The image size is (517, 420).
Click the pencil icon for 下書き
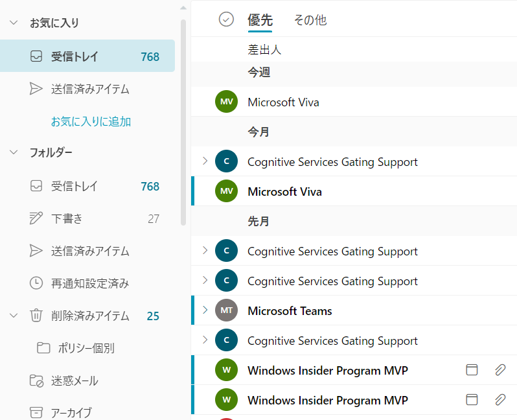pos(36,218)
